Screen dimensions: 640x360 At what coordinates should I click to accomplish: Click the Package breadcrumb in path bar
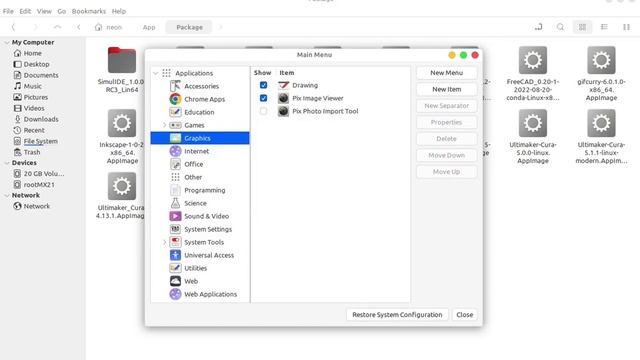pyautogui.click(x=189, y=27)
